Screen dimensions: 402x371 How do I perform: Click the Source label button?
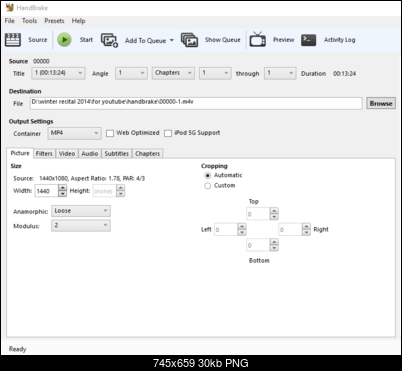pos(37,40)
